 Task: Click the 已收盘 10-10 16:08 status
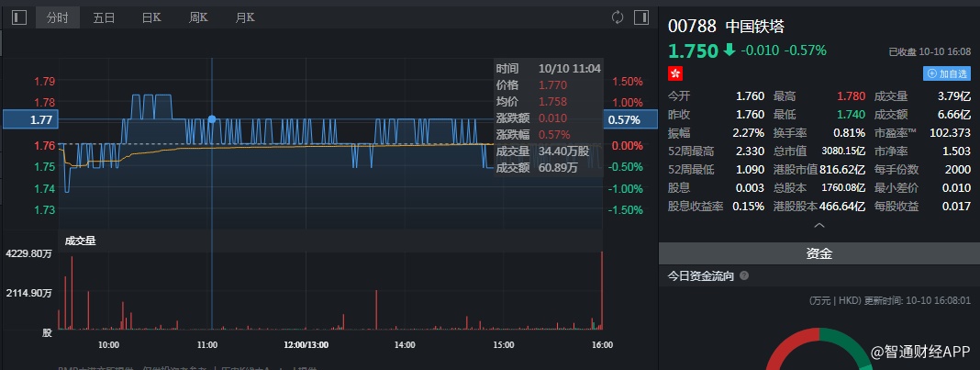[930, 52]
